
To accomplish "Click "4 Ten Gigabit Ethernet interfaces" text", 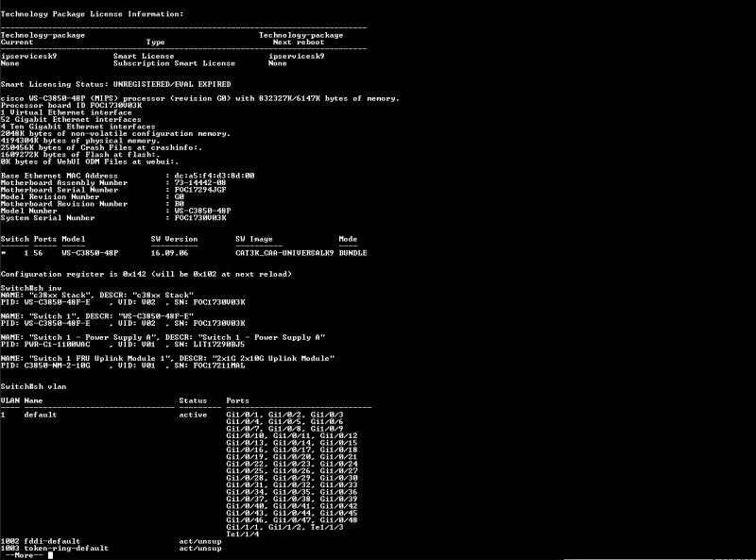I will click(x=78, y=127).
